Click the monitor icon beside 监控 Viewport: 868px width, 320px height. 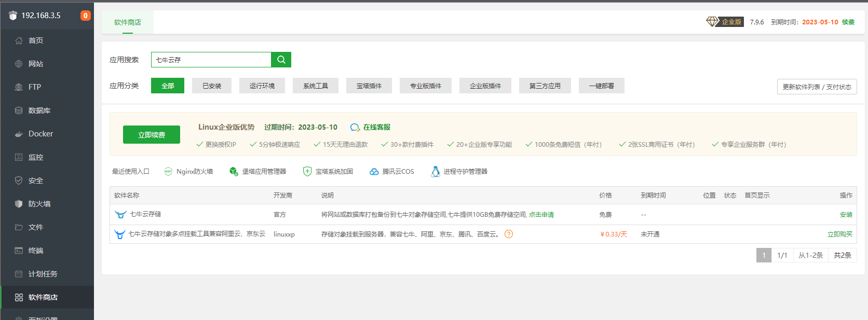[x=19, y=157]
